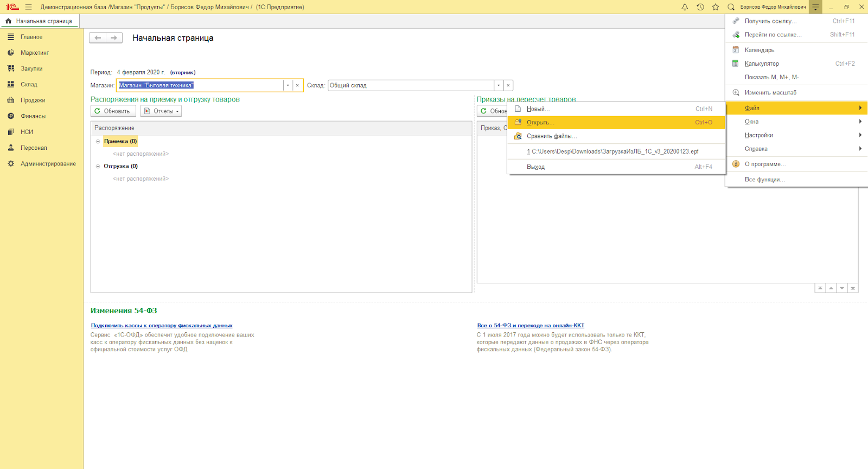
Task: Collapse the Приемка (0) tree node
Action: pos(98,141)
